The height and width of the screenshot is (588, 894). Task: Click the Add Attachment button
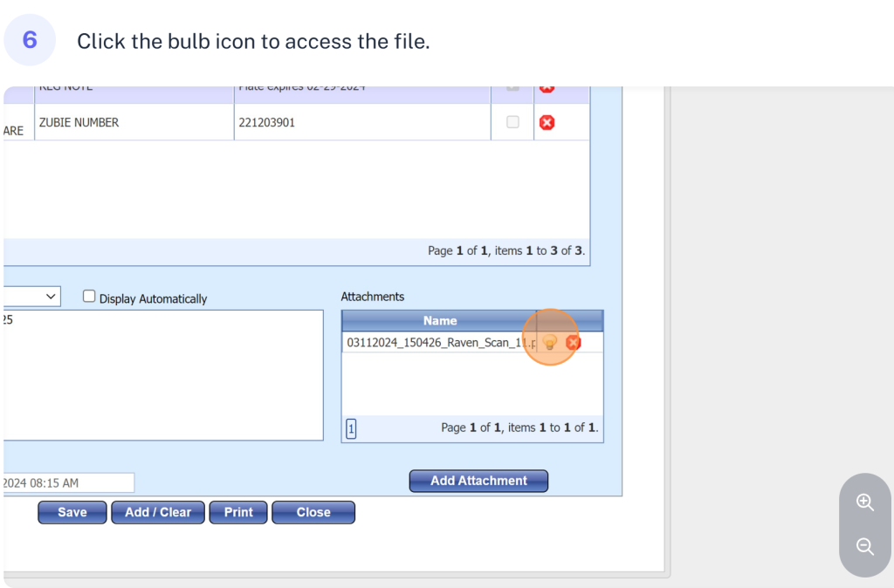coord(478,481)
